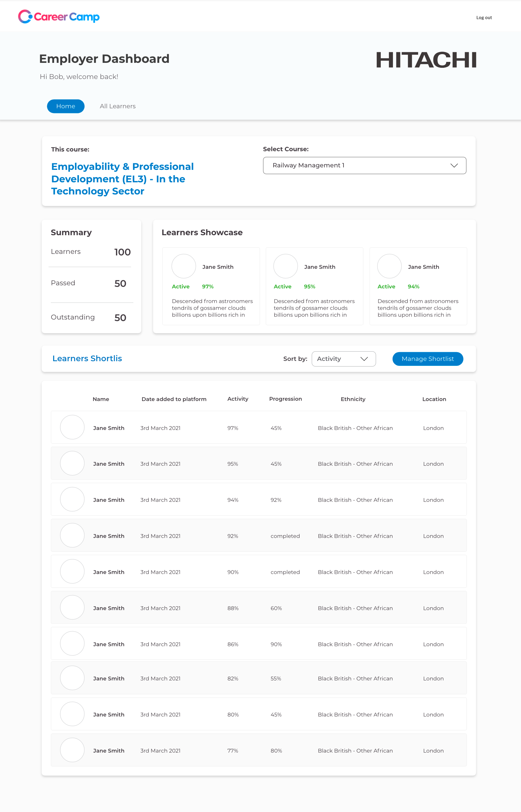Screen dimensions: 521x812
Task: Click the Passed count in Summary
Action: pos(120,283)
